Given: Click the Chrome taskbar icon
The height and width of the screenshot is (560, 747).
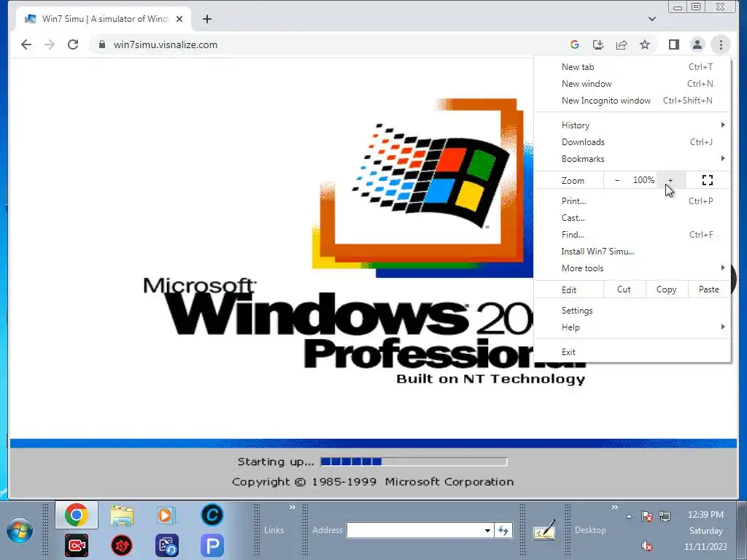Looking at the screenshot, I should pos(76,515).
